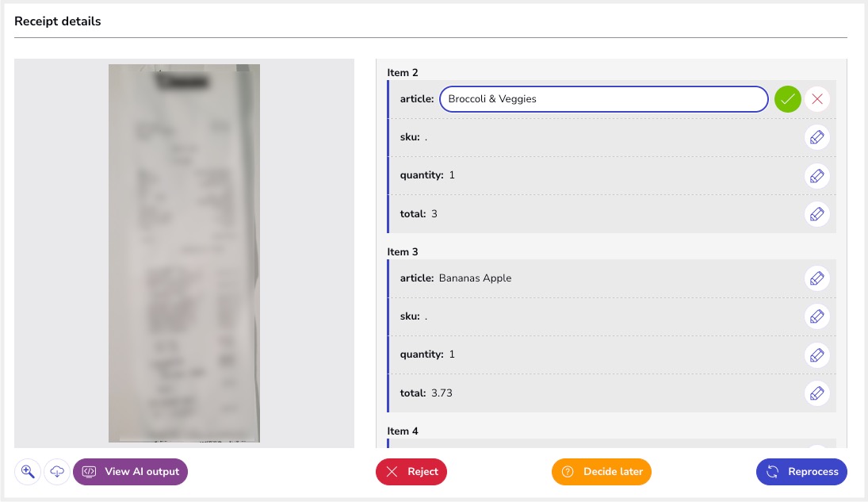Edit Item 2 sku with pencil icon
Image resolution: width=868 pixels, height=502 pixels.
(816, 137)
